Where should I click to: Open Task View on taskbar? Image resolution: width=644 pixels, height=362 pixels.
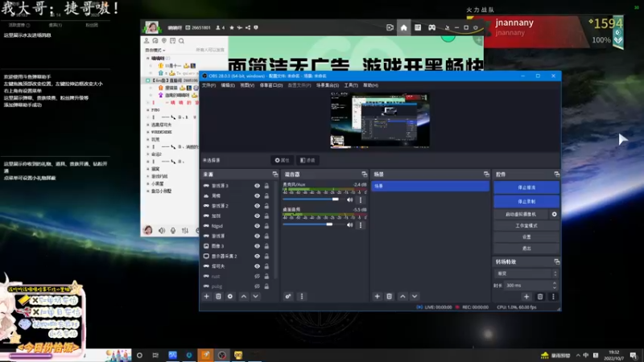coord(155,355)
